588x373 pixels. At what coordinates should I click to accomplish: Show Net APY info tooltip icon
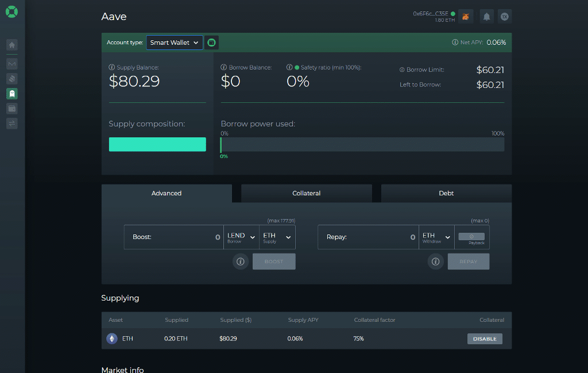click(455, 43)
